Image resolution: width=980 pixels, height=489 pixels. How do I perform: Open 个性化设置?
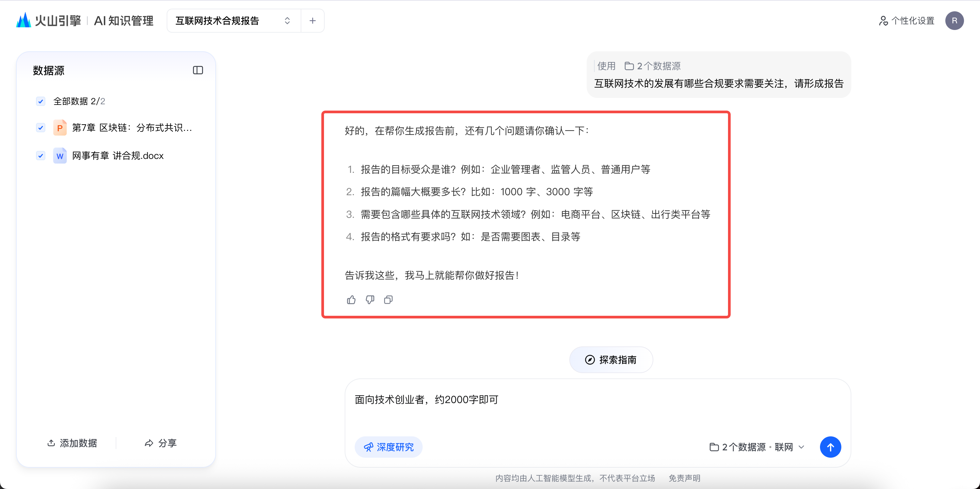[x=907, y=21]
